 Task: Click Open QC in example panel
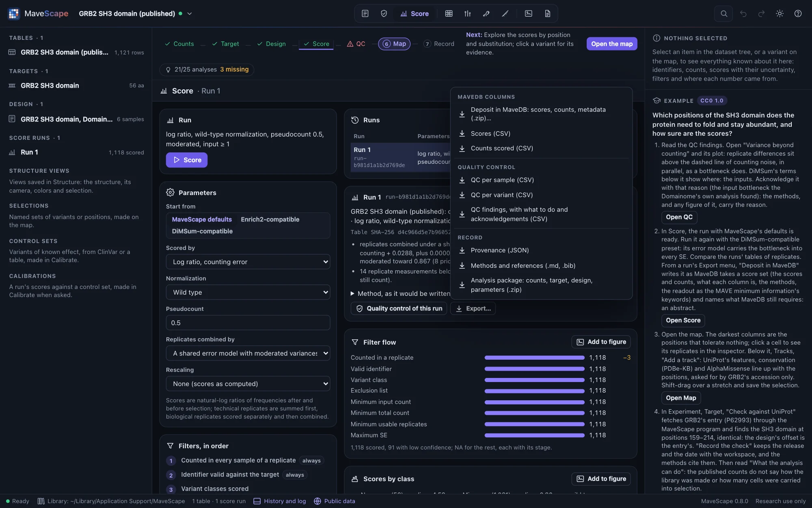pos(679,217)
